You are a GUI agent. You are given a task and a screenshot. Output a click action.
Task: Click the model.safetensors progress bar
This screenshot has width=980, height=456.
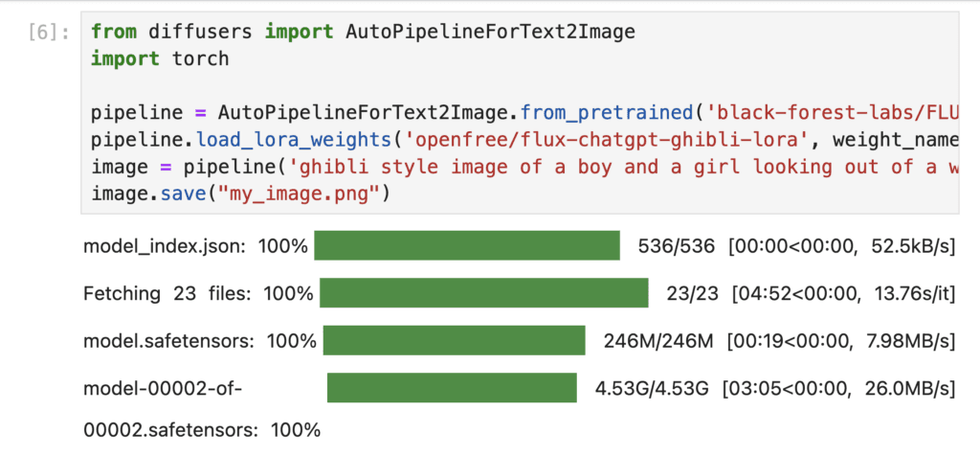(455, 340)
